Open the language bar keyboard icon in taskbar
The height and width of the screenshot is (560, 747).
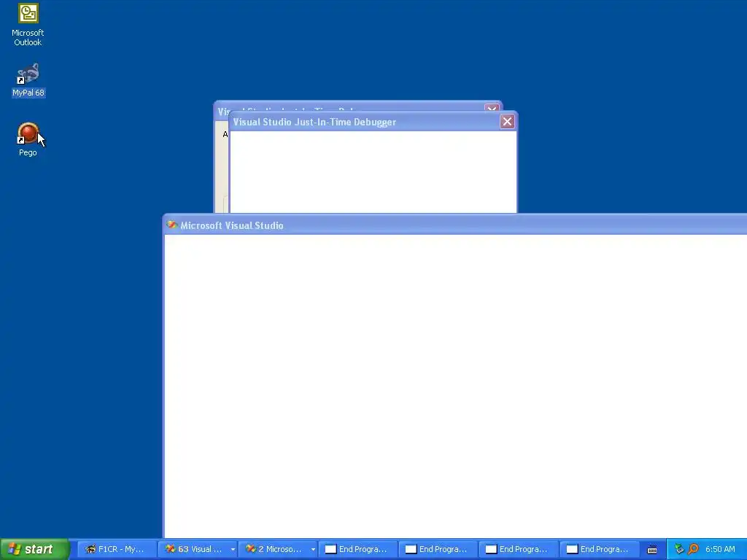(652, 550)
